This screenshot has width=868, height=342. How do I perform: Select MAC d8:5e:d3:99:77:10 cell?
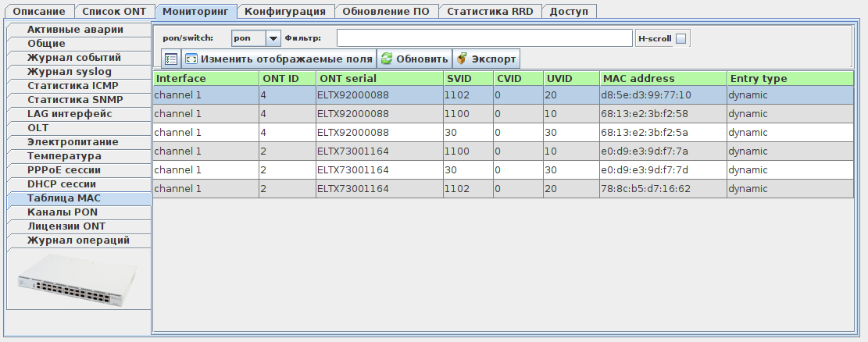pos(663,95)
